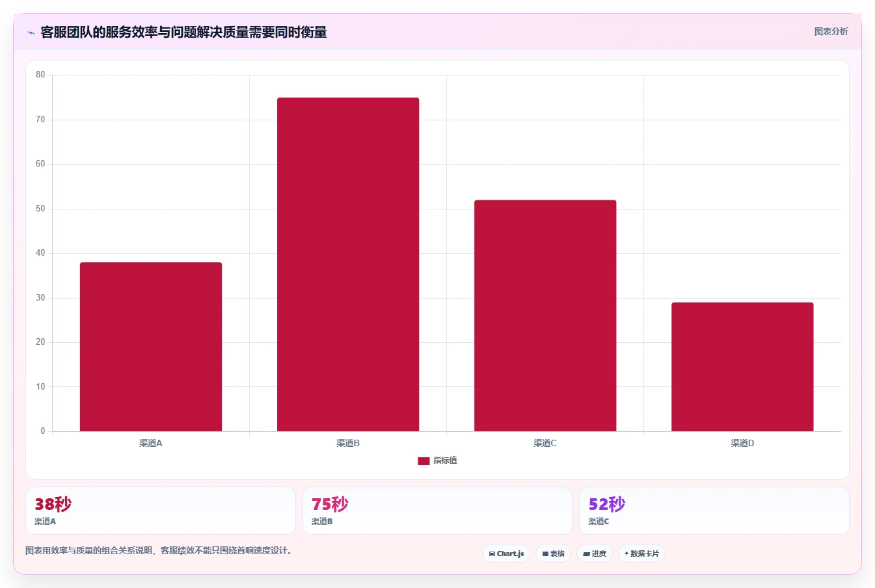875x588 pixels.
Task: Click the footer note starting 图表用效率与质量
Action: [160, 550]
